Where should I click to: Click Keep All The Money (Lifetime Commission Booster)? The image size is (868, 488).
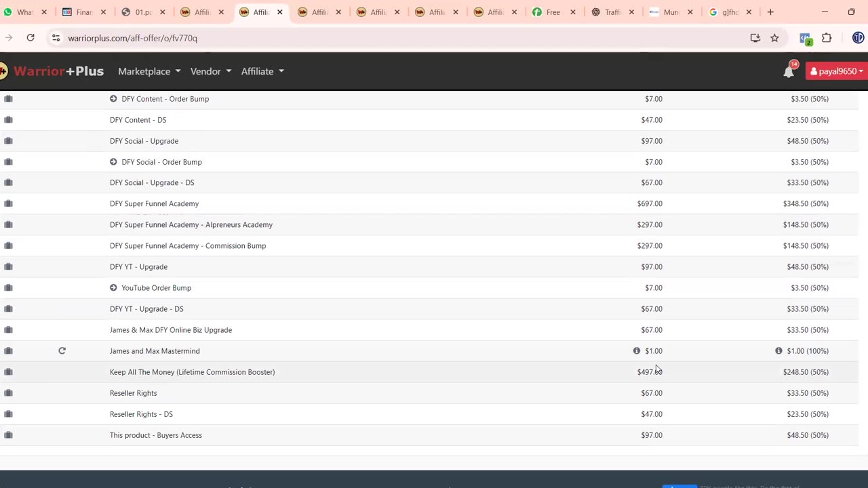coord(192,371)
